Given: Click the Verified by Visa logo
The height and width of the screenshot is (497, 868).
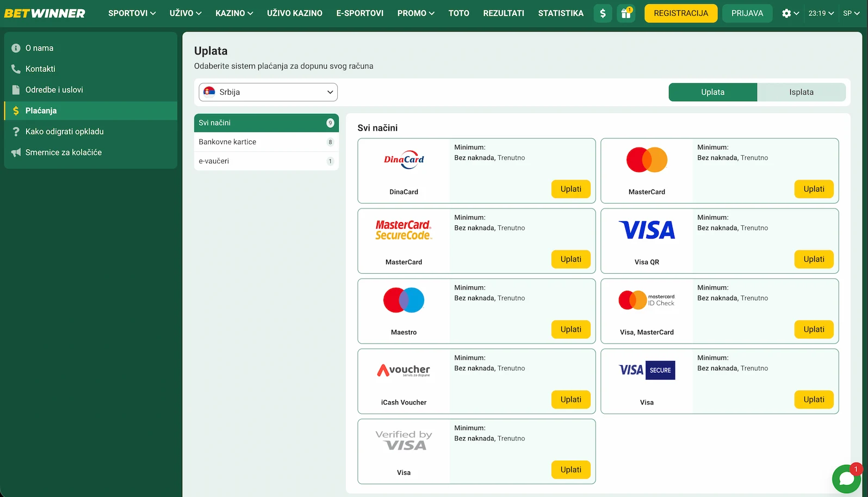Looking at the screenshot, I should tap(404, 440).
